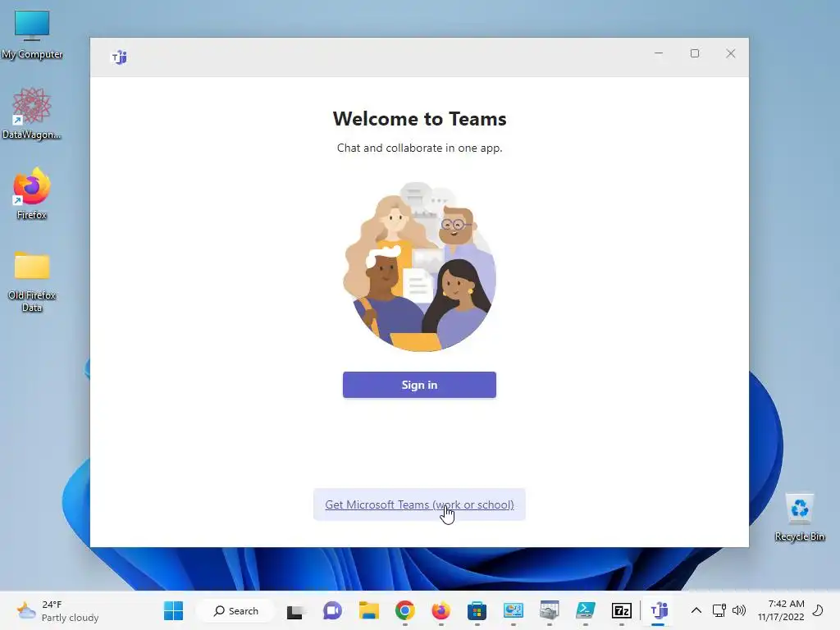Open clock showing 7:42 AM
Screen dimensions: 840x630
tap(781, 610)
